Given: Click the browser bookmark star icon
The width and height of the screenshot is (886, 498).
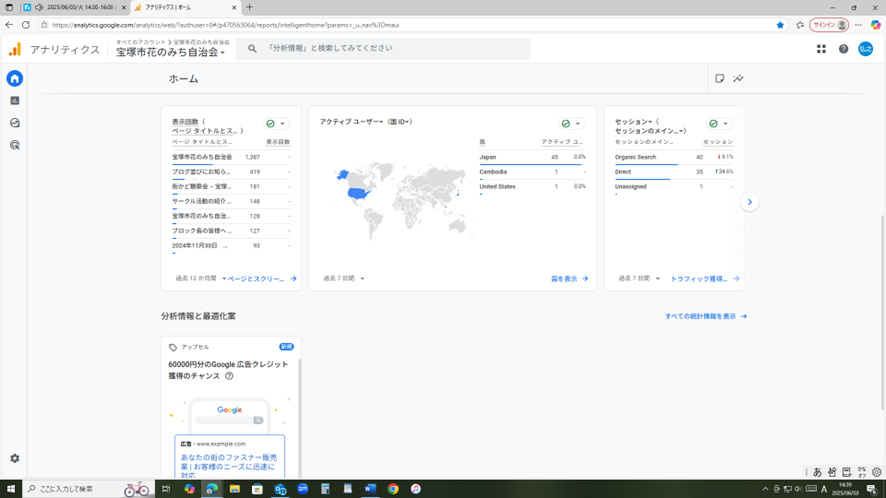Looking at the screenshot, I should (780, 25).
